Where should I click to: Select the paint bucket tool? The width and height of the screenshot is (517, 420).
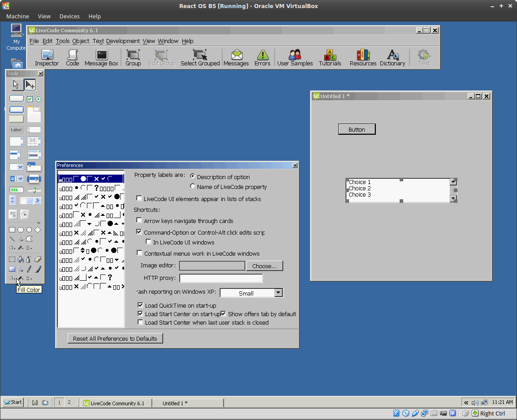[21, 259]
